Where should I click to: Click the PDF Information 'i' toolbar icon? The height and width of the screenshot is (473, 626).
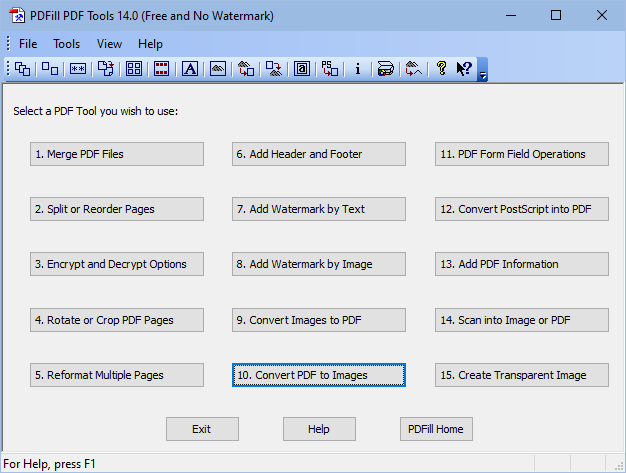358,69
